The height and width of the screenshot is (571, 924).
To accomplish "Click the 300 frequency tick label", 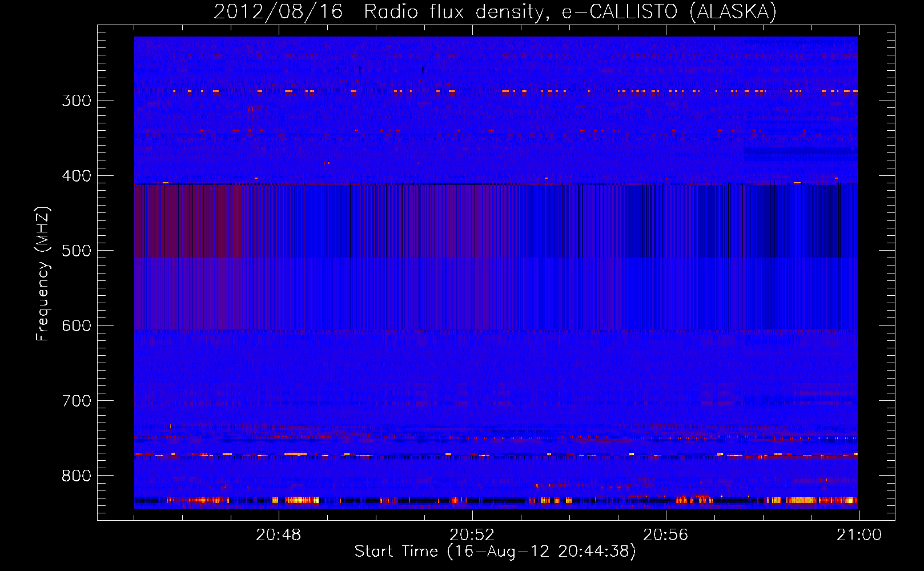I will (77, 100).
